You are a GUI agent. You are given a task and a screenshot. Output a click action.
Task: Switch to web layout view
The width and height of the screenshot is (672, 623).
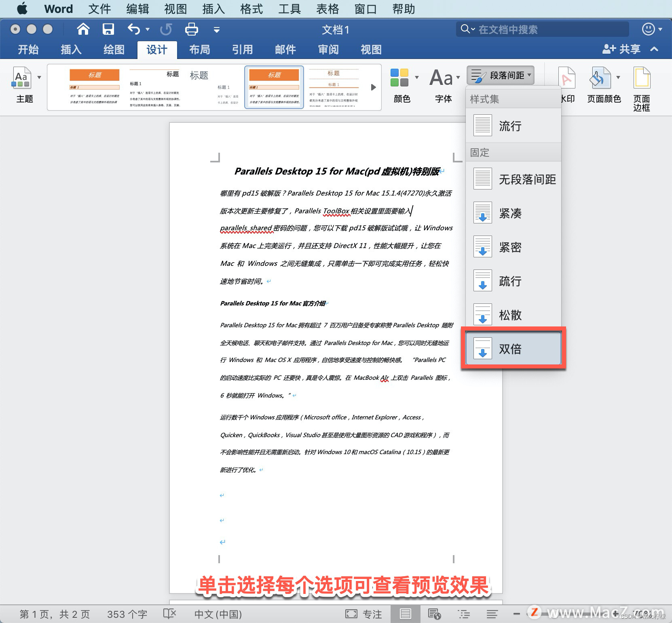435,613
